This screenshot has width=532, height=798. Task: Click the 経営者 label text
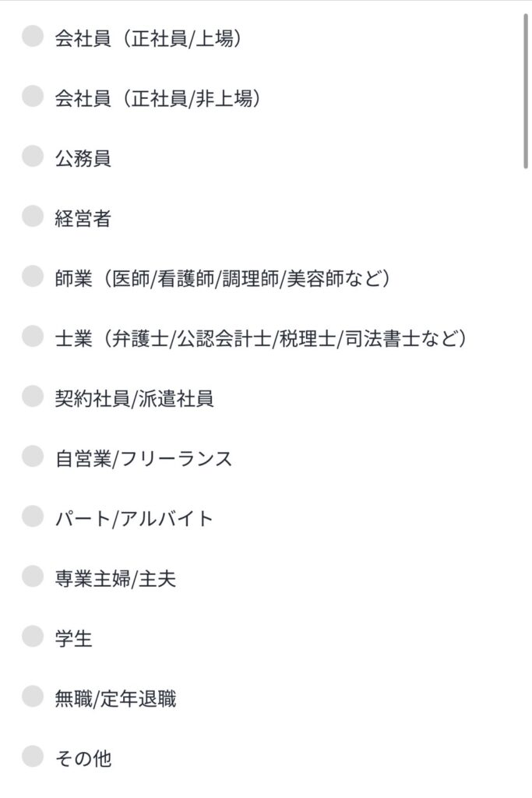[83, 219]
